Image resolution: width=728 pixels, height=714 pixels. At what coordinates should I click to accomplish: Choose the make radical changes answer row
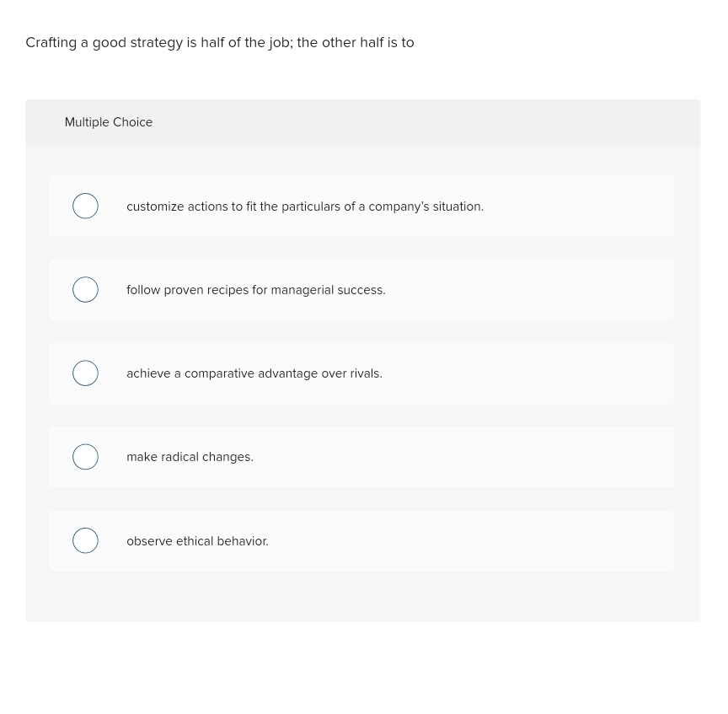coord(190,456)
